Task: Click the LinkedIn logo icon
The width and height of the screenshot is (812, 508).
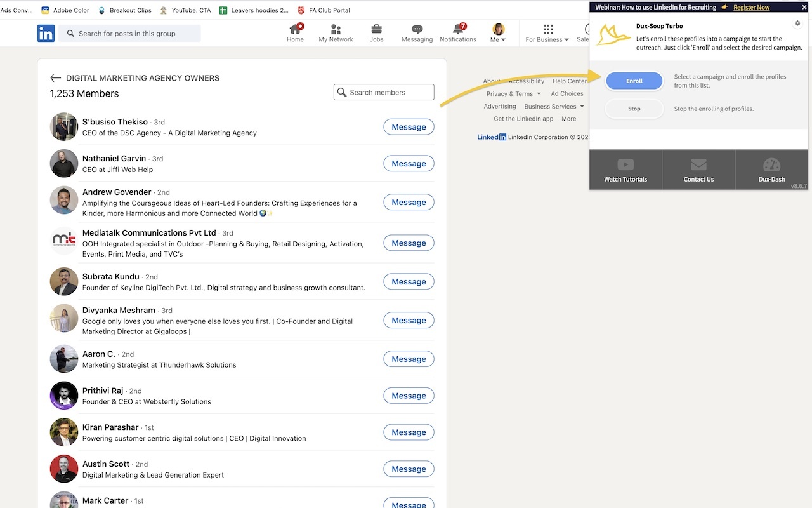Action: pyautogui.click(x=46, y=34)
